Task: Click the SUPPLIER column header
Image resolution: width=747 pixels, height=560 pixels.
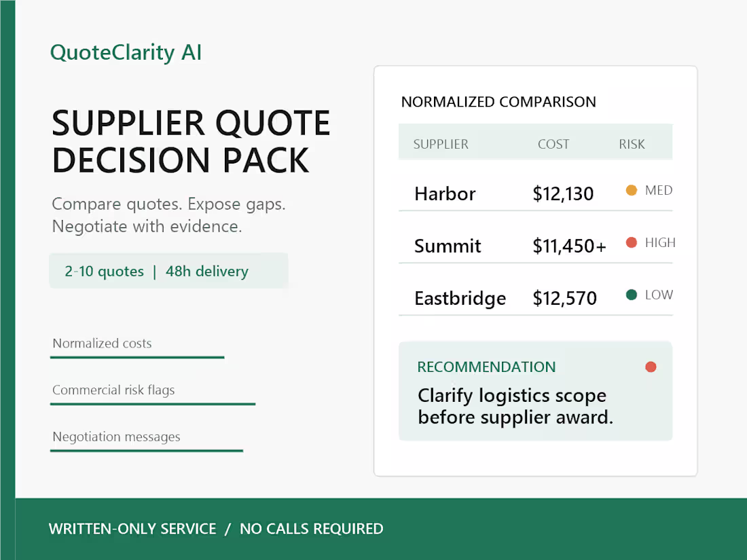Action: [441, 145]
